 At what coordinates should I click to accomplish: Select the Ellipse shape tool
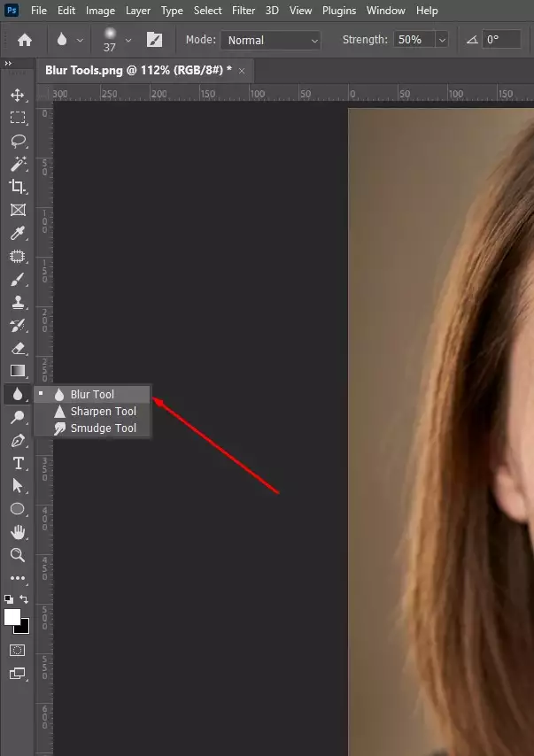point(18,509)
